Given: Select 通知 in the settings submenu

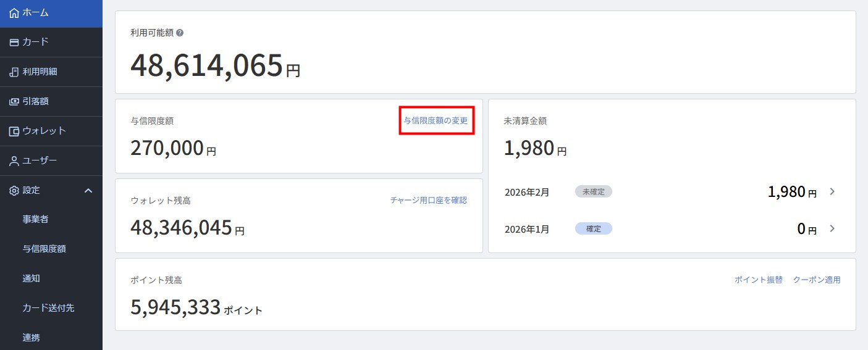Looking at the screenshot, I should (32, 278).
